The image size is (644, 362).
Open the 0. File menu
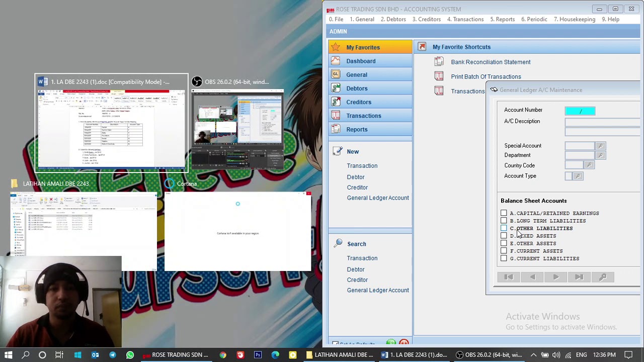[x=336, y=19]
